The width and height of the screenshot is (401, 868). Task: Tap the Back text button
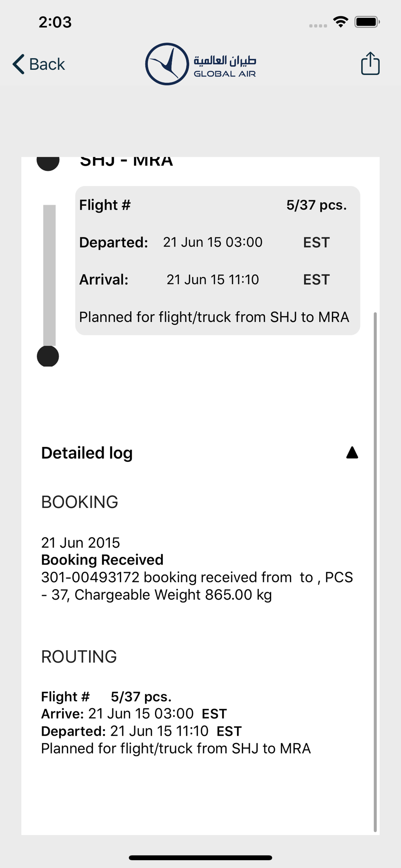coord(47,64)
